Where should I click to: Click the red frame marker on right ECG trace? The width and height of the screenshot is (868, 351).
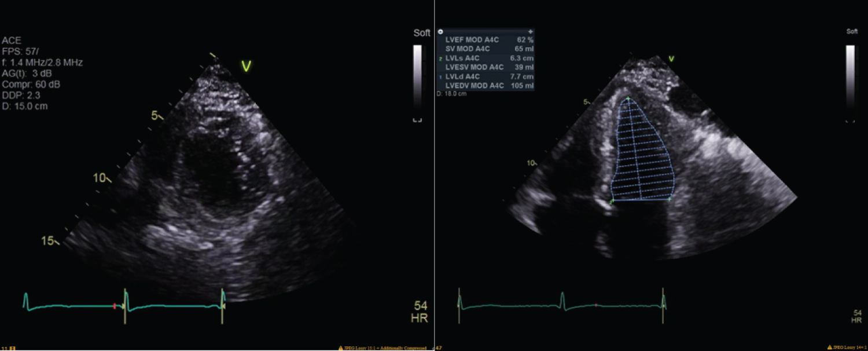click(x=596, y=305)
